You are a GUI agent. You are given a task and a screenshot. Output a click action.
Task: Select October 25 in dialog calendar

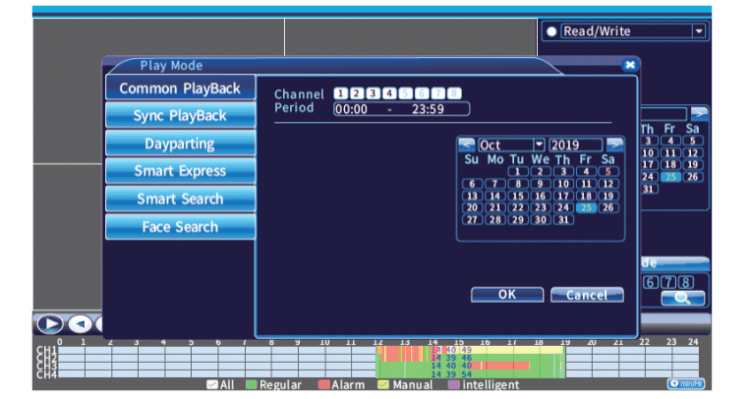click(x=586, y=208)
